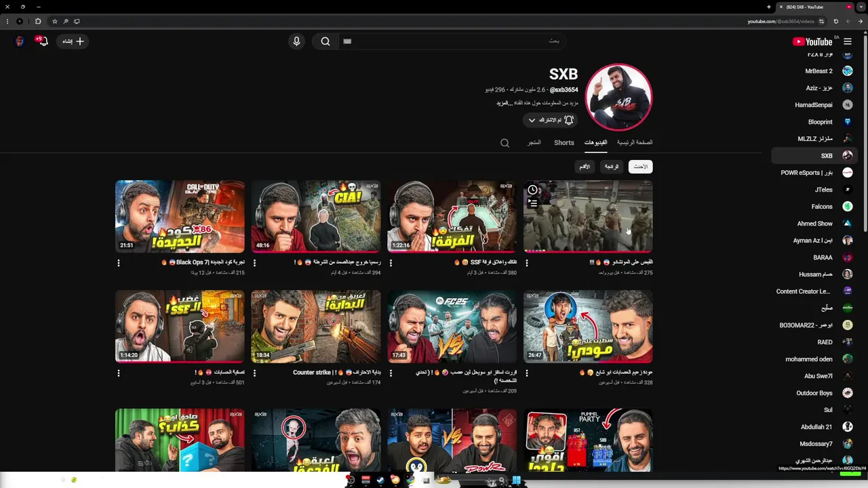Open the notifications bell
Viewport: 868px width, 488px height.
pos(42,41)
